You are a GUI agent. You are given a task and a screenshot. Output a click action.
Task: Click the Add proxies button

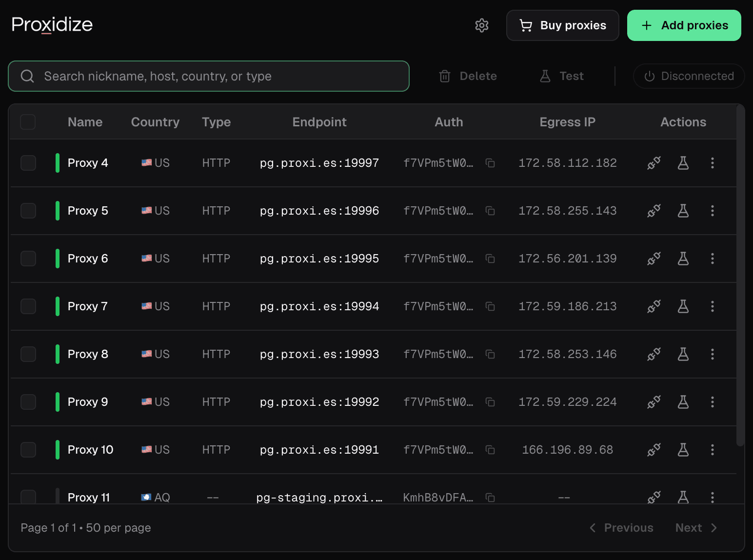(x=684, y=25)
